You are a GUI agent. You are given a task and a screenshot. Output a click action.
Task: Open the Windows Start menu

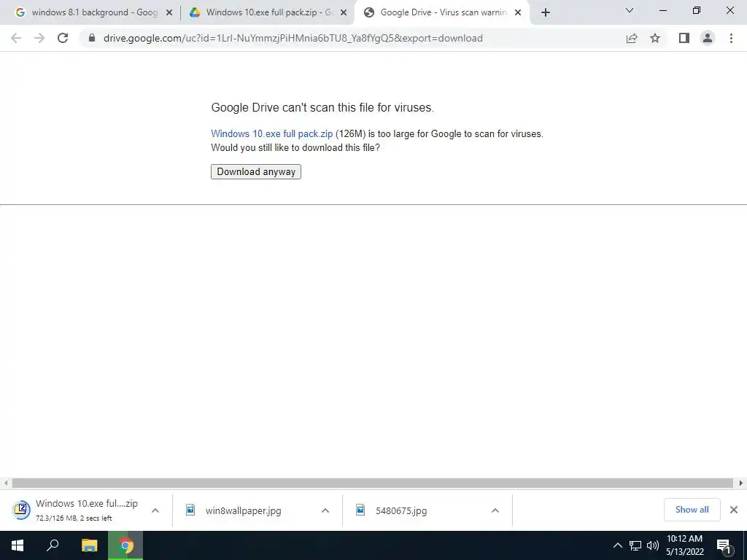tap(18, 545)
